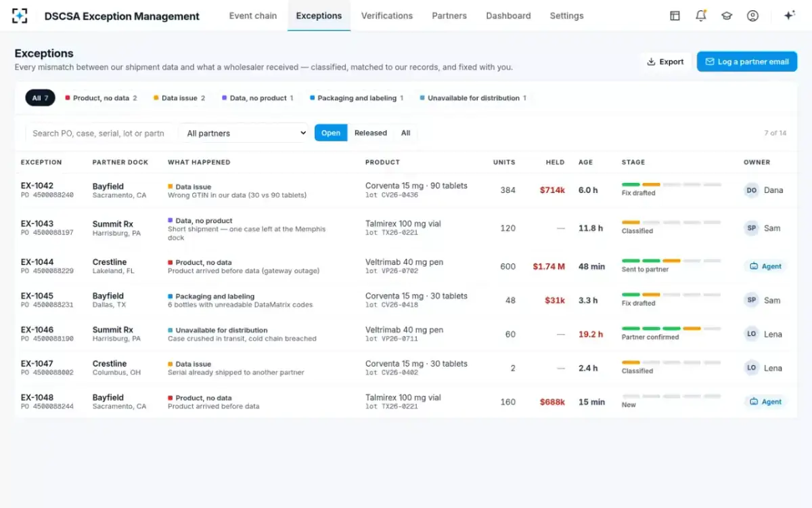Open the Partners tab
Image resolution: width=812 pixels, height=508 pixels.
[x=449, y=16]
